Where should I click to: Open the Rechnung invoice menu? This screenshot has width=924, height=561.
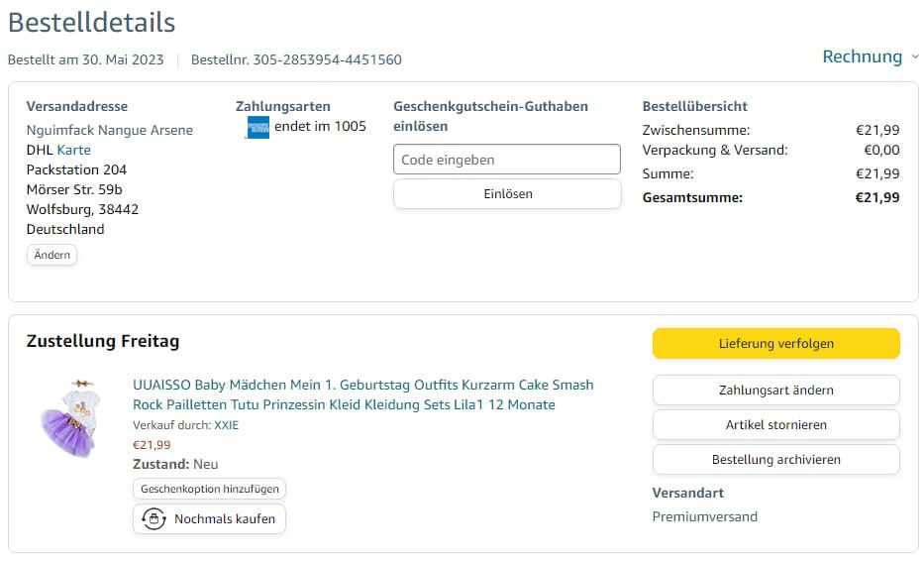(x=862, y=56)
